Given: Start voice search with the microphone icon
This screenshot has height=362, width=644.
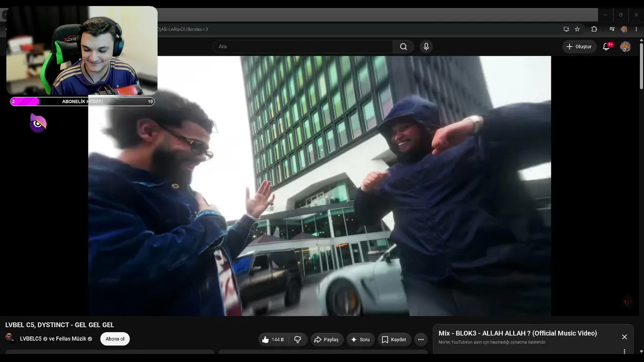Looking at the screenshot, I should [x=426, y=47].
